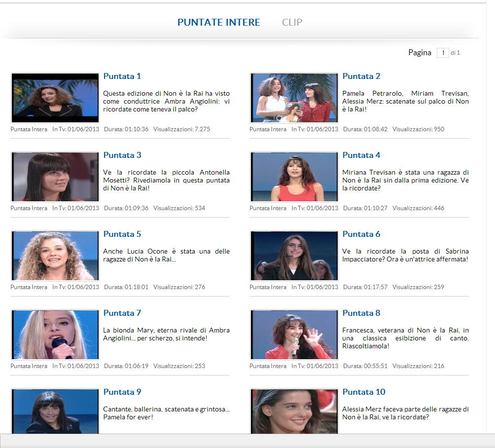Open the Puntata 4 video thumbnail

tap(294, 177)
